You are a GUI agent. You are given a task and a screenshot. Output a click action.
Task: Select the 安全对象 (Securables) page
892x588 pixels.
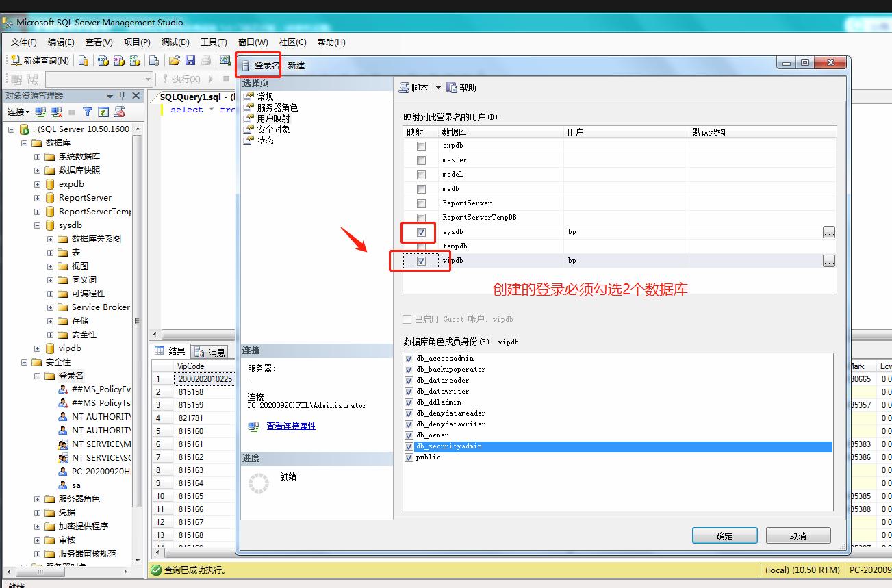[267, 129]
